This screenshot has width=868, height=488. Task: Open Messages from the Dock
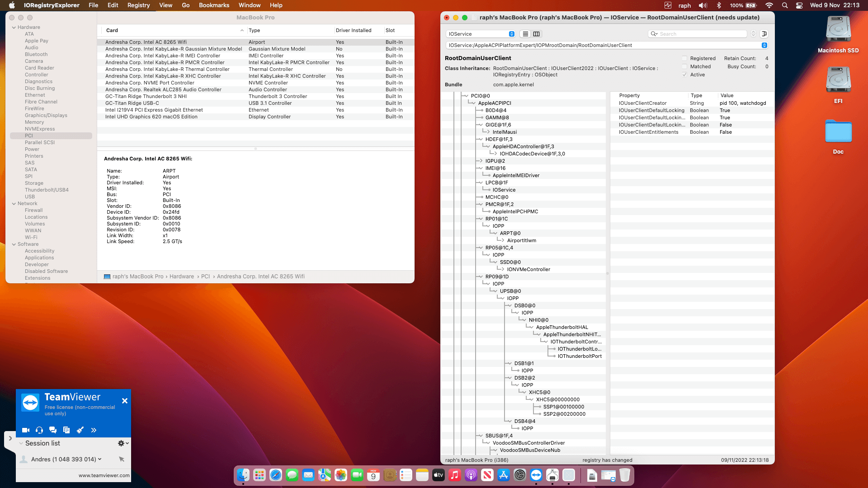click(292, 475)
